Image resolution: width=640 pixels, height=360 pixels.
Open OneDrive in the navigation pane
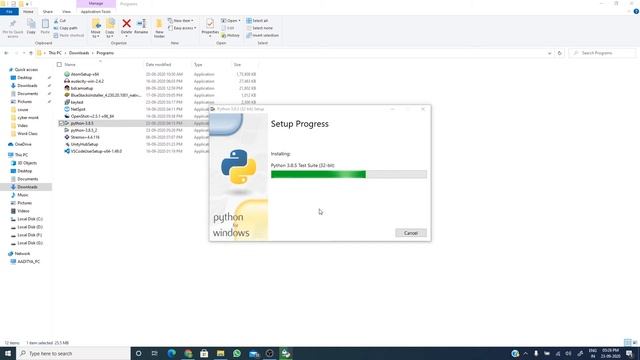[x=23, y=144]
